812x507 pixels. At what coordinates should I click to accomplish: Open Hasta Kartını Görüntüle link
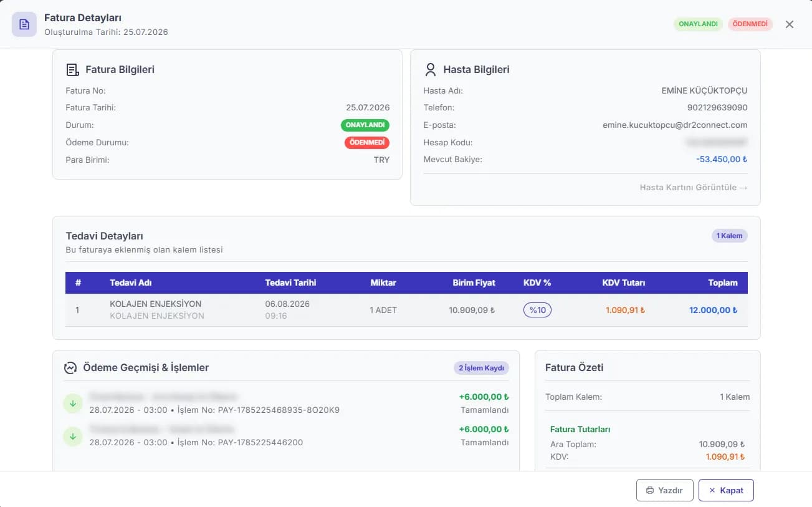coord(694,187)
